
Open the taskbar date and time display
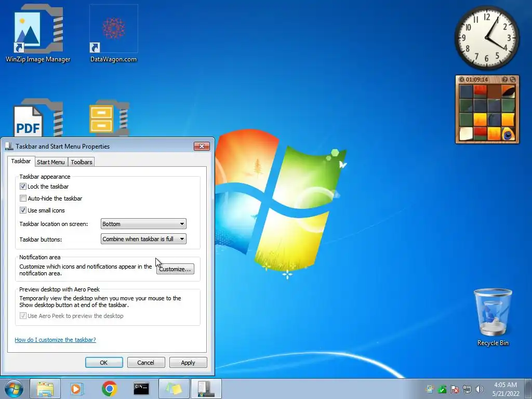tap(506, 389)
